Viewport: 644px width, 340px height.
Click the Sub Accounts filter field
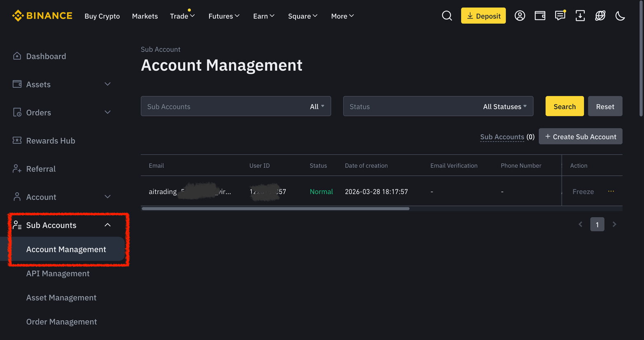coord(236,106)
